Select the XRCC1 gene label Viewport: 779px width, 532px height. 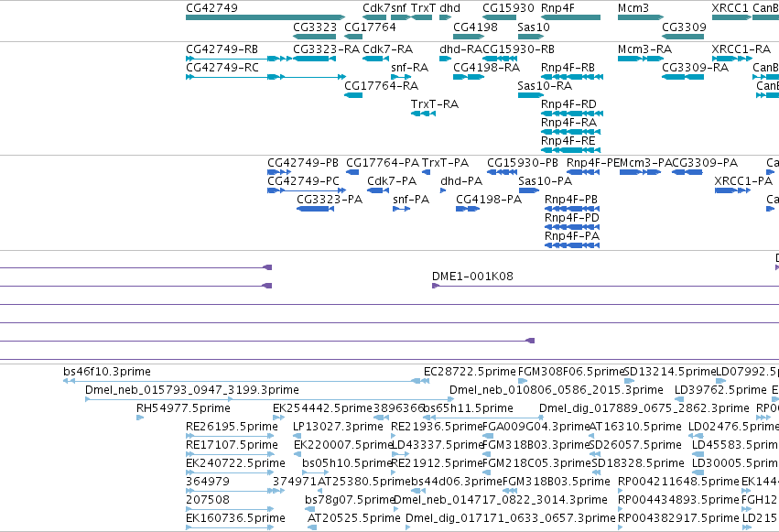coord(730,8)
